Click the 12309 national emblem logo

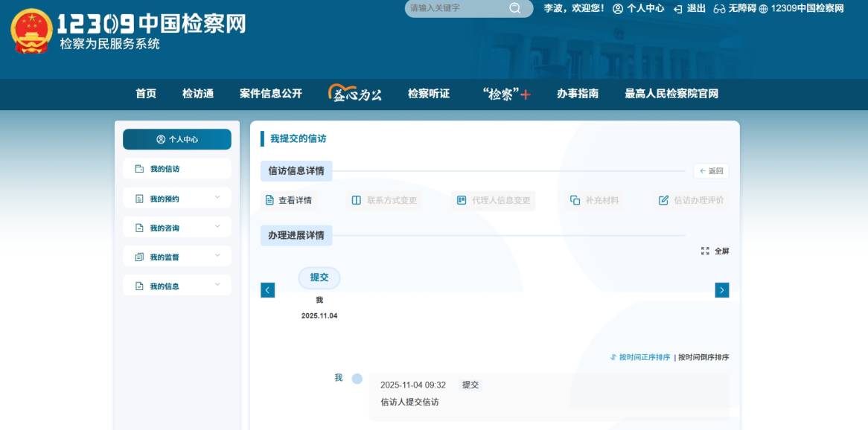point(31,31)
